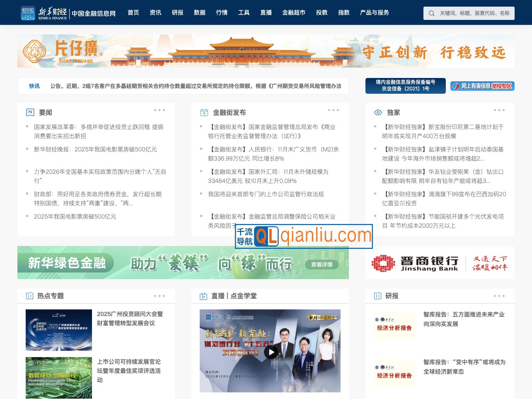Expand more items in 独家 panel
The height and width of the screenshot is (399, 532).
[499, 110]
